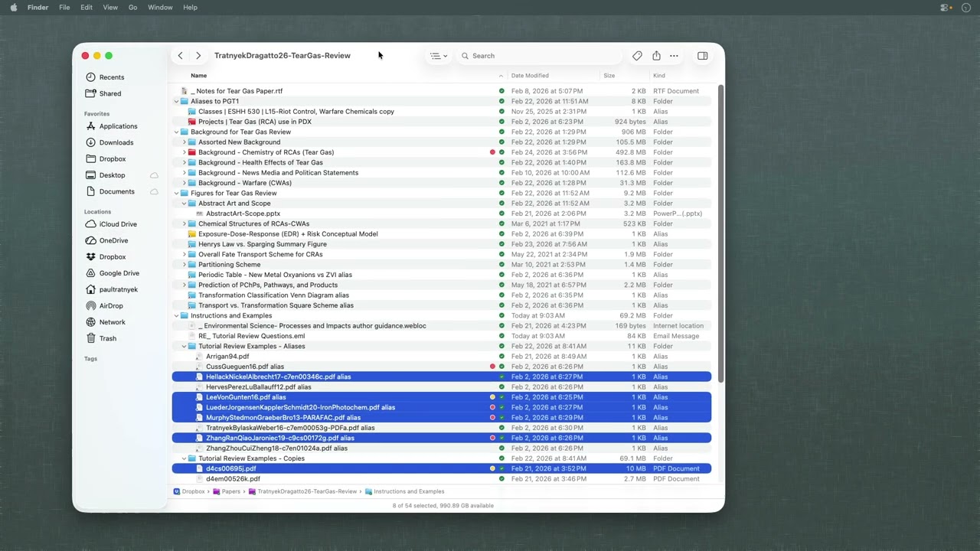
Task: Expand the Partitioning Scheme folder
Action: tap(184, 265)
